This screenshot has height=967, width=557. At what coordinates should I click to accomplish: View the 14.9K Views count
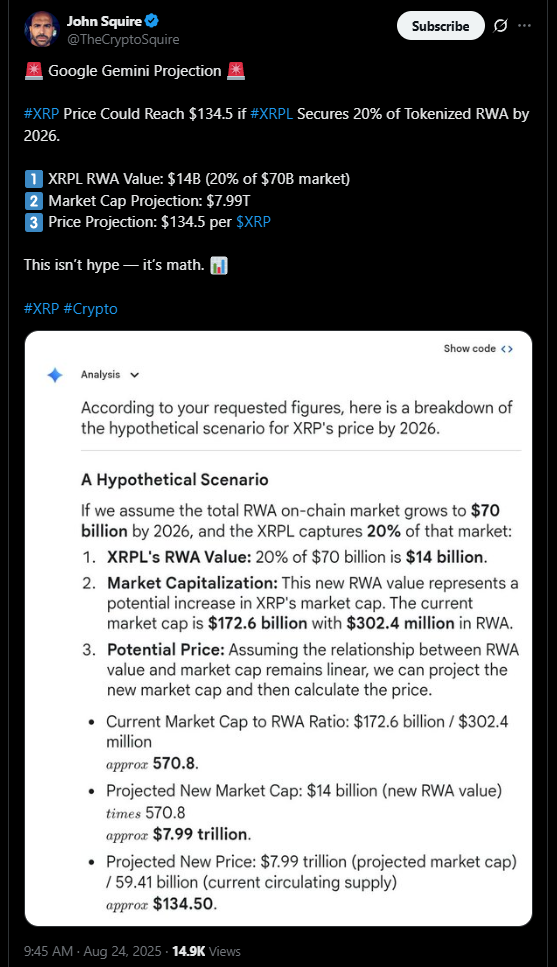point(206,951)
